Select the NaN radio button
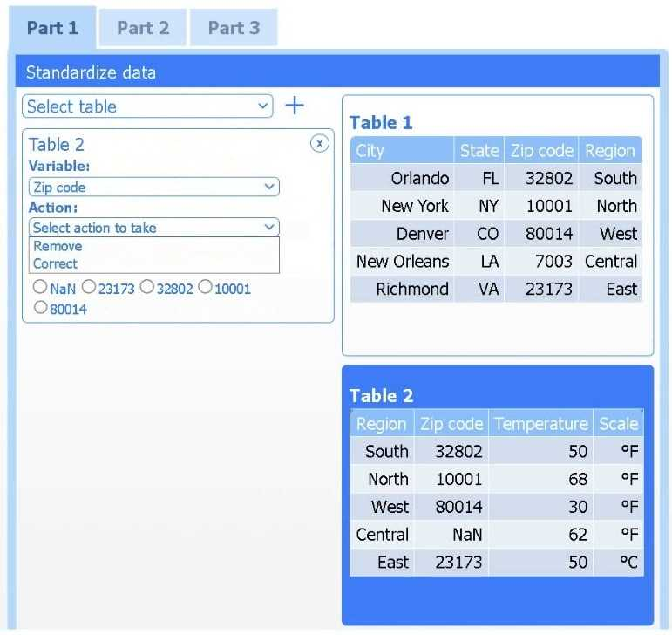Image resolution: width=672 pixels, height=635 pixels. (38, 287)
